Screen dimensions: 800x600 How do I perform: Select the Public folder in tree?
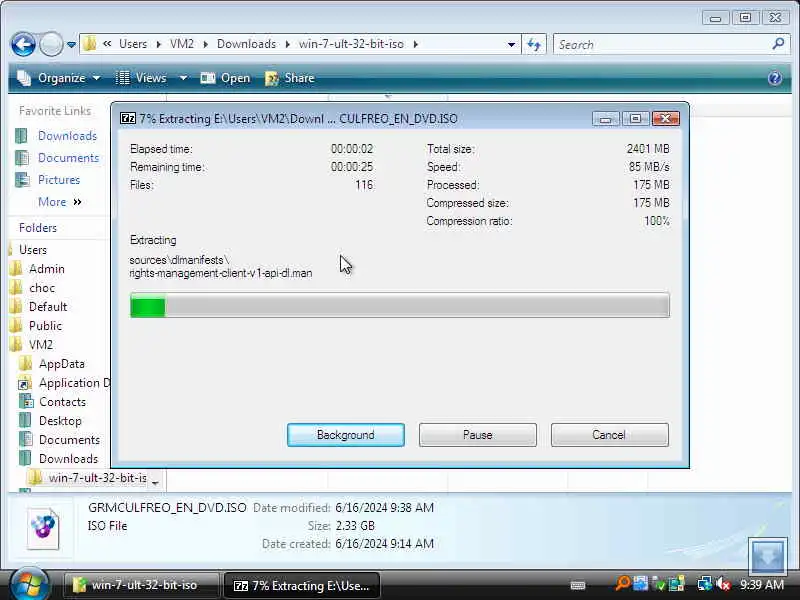click(x=45, y=326)
